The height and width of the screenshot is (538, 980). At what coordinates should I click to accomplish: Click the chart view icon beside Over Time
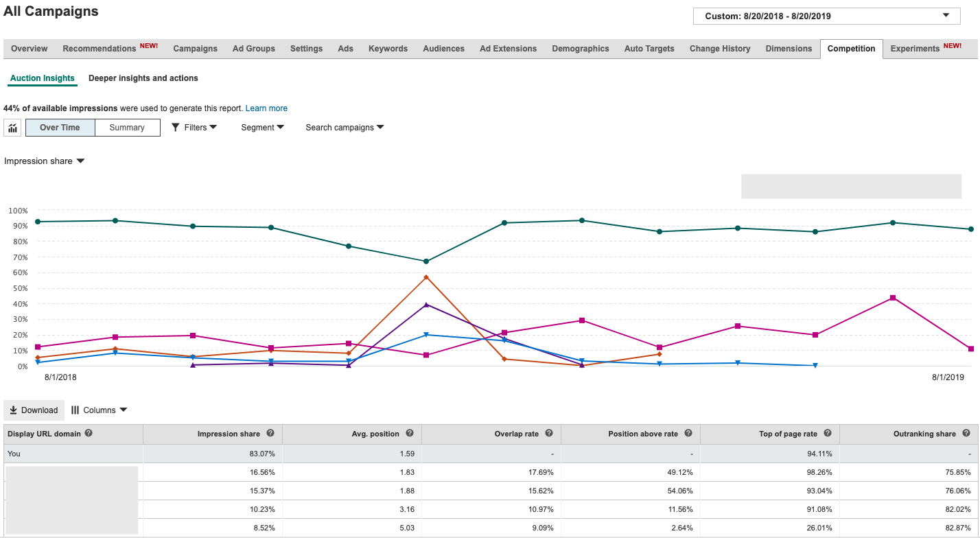coord(12,128)
